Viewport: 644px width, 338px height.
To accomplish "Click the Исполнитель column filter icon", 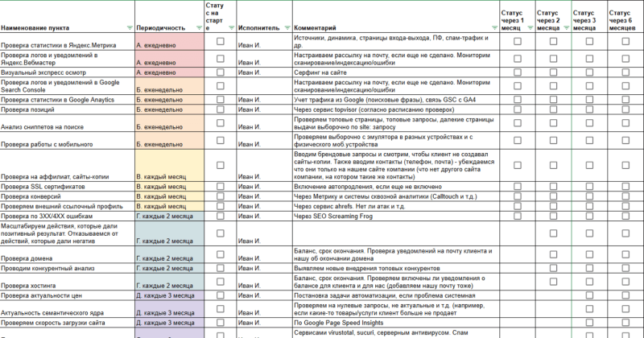I will pyautogui.click(x=285, y=28).
